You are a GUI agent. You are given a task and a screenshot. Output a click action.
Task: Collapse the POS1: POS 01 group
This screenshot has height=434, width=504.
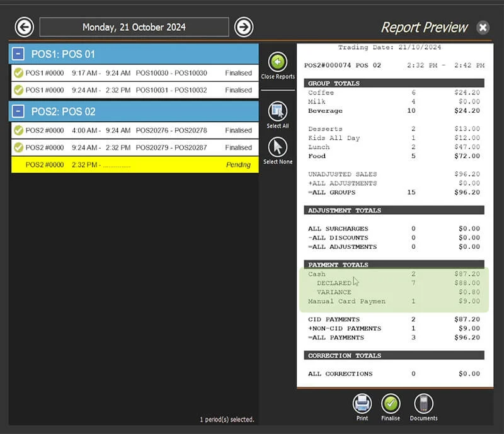(x=18, y=54)
